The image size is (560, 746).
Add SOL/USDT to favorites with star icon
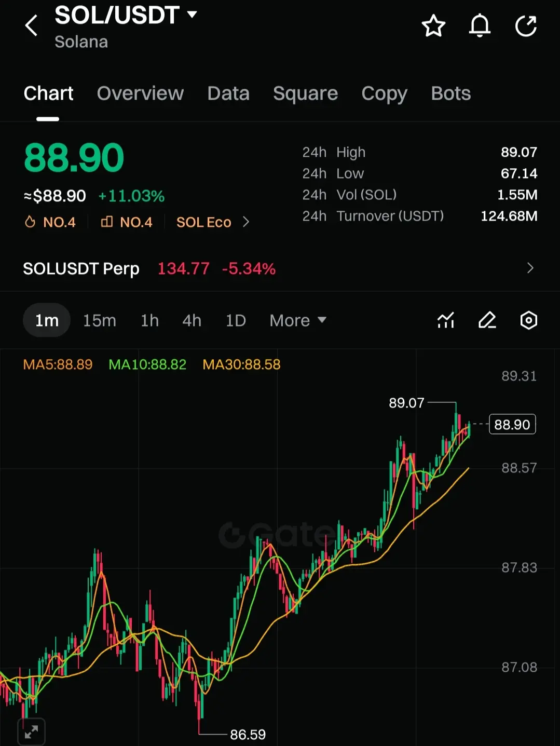433,26
